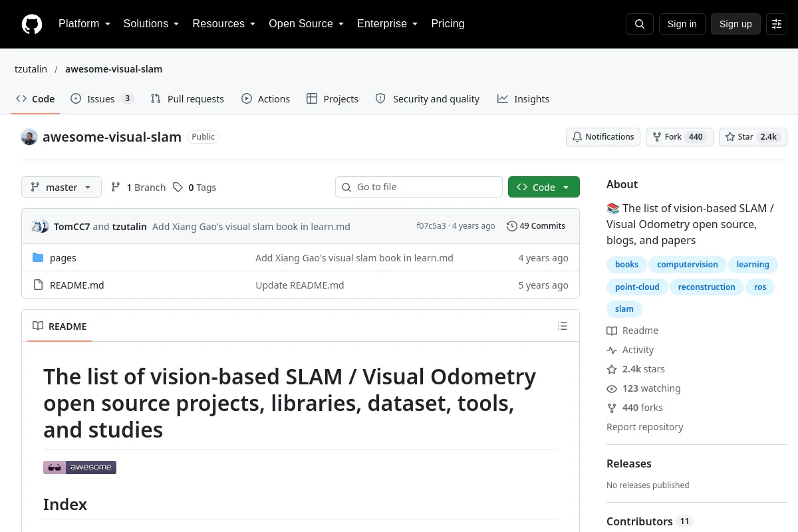
Task: Click the tag icon beside 0 Tags
Action: click(x=178, y=188)
